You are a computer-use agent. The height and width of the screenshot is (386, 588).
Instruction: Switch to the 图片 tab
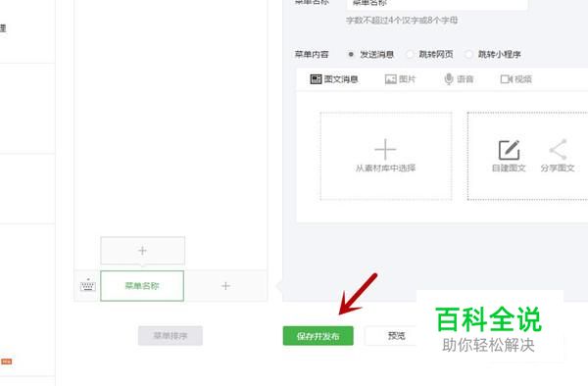click(x=400, y=79)
